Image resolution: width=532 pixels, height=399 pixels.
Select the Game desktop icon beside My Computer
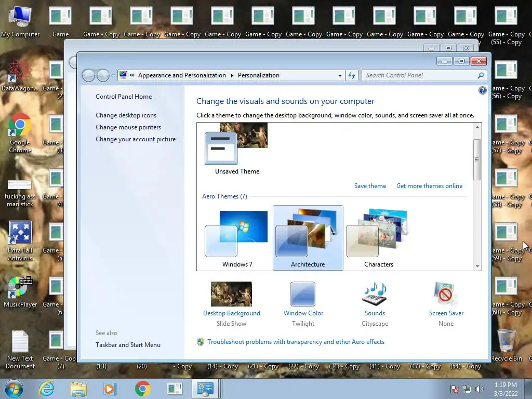[x=60, y=21]
